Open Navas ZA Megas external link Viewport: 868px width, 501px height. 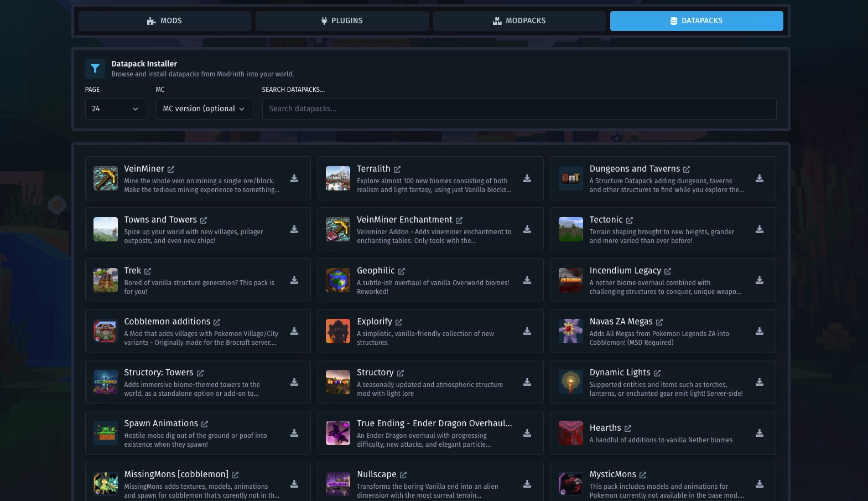[x=659, y=322]
